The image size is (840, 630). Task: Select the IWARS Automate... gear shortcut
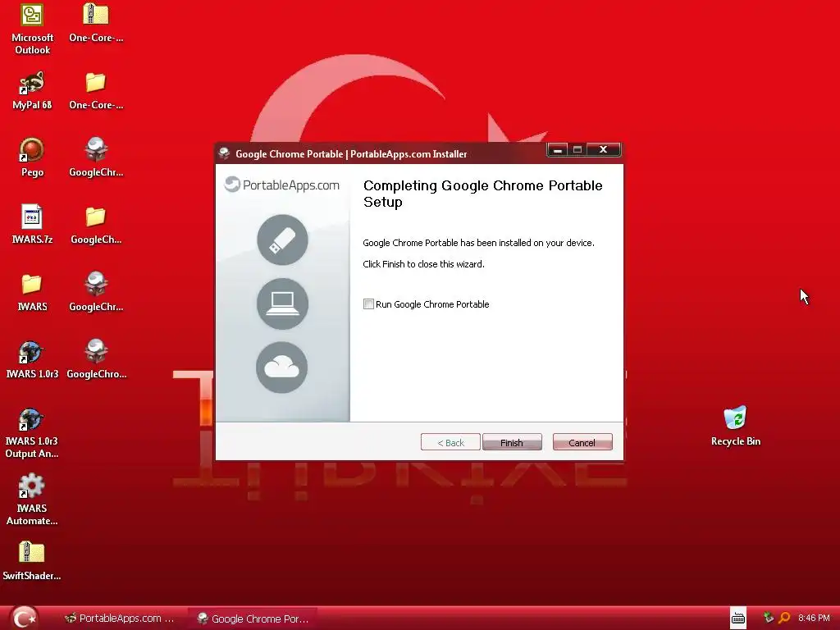click(32, 500)
